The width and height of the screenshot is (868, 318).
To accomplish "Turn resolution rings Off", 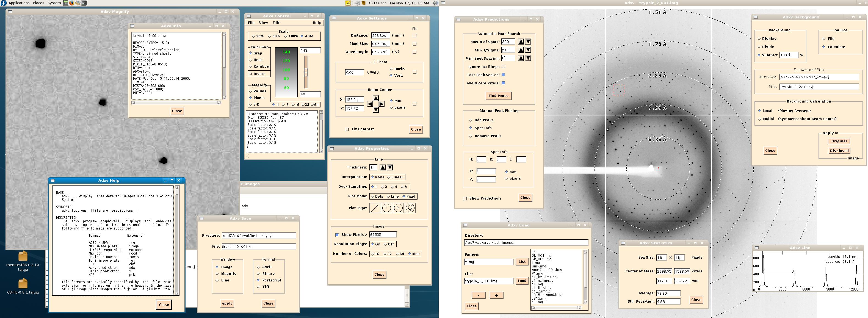I will click(x=389, y=244).
